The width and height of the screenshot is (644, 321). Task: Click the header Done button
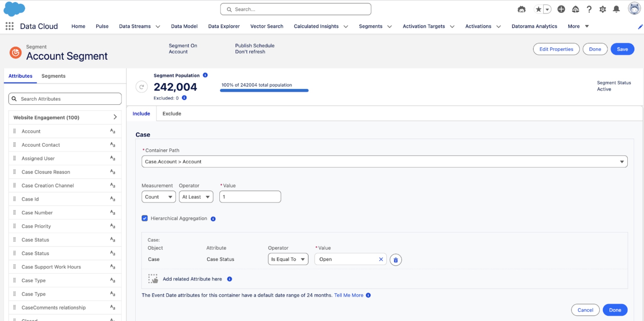point(595,49)
